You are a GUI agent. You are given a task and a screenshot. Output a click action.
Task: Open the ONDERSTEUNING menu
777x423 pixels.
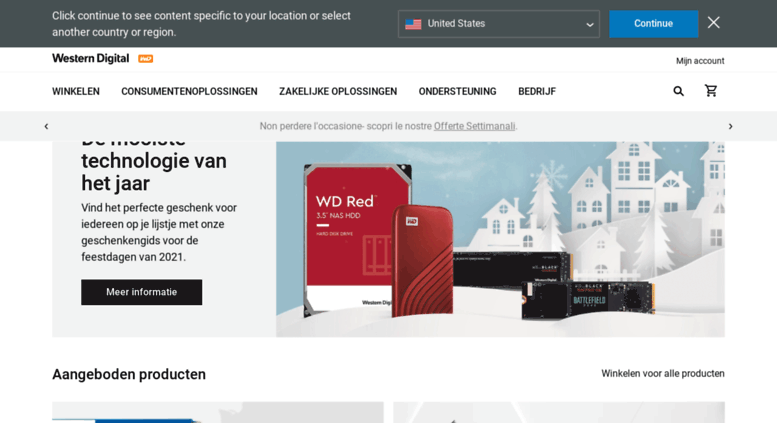457,92
